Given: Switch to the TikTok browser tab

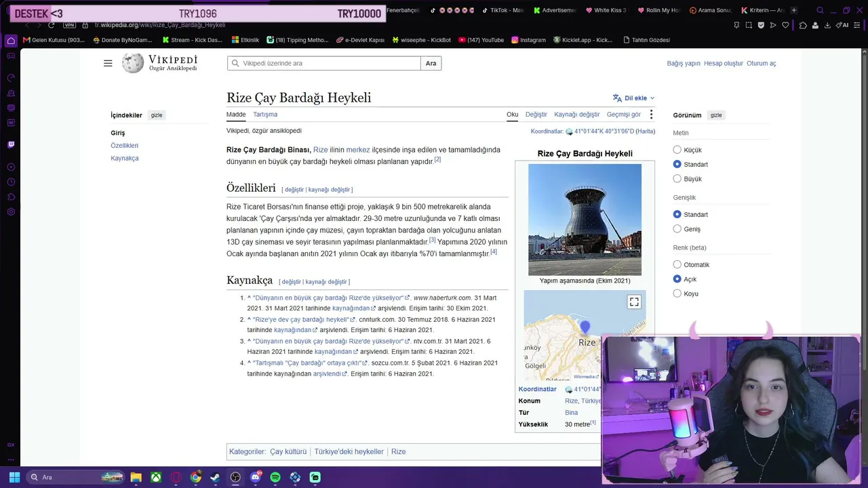Looking at the screenshot, I should pyautogui.click(x=503, y=10).
